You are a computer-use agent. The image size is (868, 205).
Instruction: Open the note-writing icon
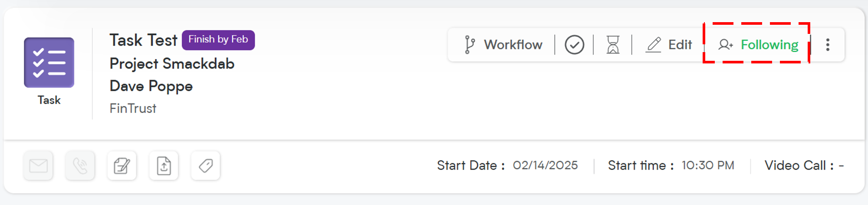(122, 165)
